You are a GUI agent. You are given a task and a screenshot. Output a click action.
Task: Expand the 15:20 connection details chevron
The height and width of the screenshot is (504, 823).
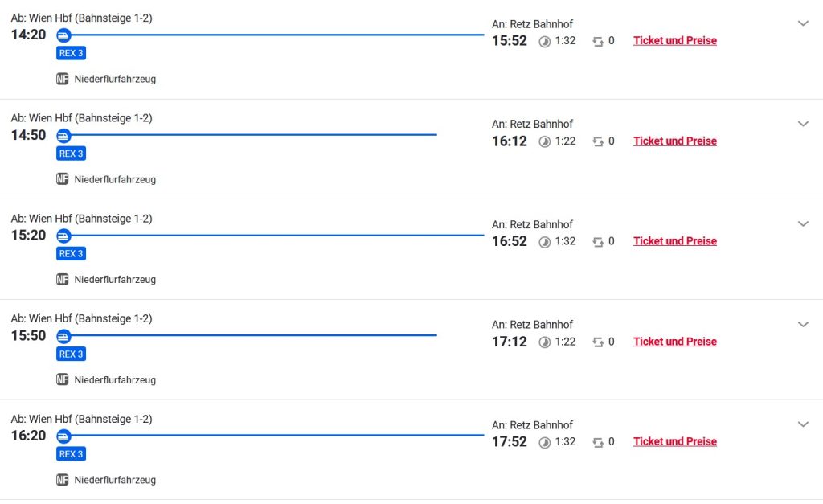(803, 223)
